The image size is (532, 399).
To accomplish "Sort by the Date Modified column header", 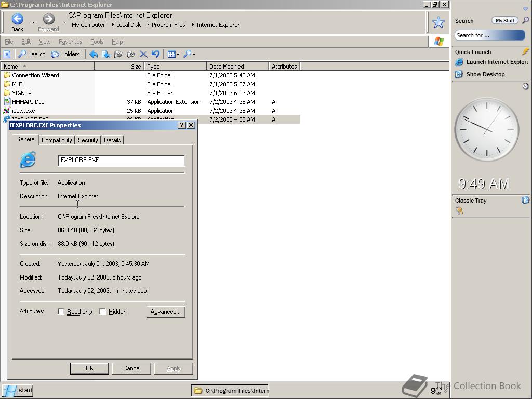I will [x=237, y=66].
